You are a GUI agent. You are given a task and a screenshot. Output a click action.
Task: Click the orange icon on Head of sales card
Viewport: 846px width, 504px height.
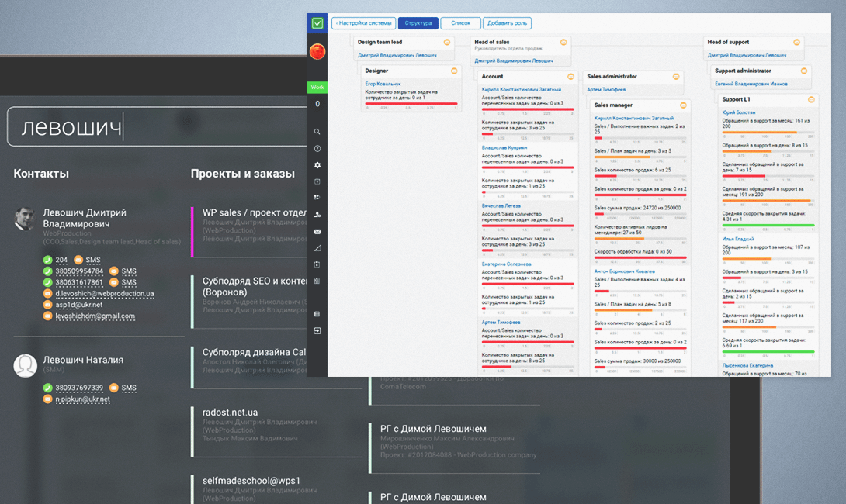point(563,42)
